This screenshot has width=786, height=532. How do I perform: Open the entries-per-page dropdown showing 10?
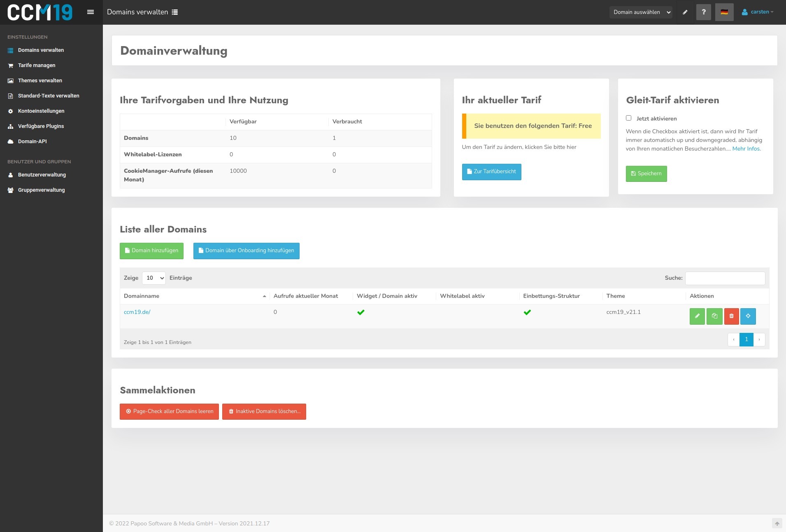tap(154, 278)
